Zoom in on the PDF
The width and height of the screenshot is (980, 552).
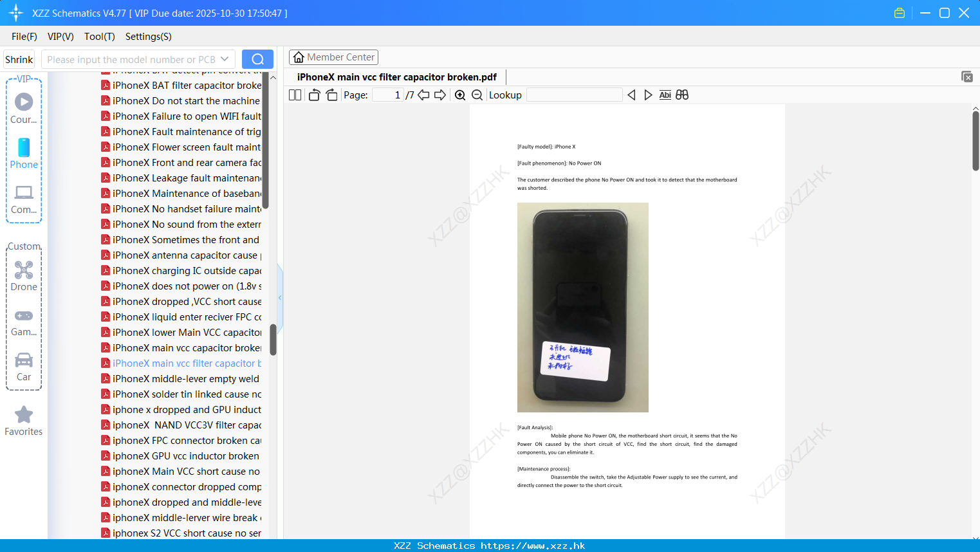coord(460,95)
